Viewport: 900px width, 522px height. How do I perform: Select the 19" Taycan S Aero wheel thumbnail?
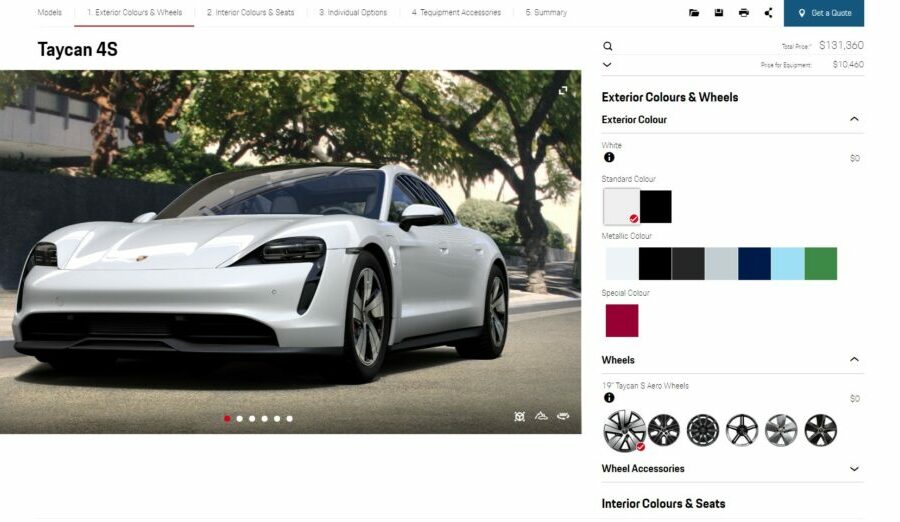[624, 431]
